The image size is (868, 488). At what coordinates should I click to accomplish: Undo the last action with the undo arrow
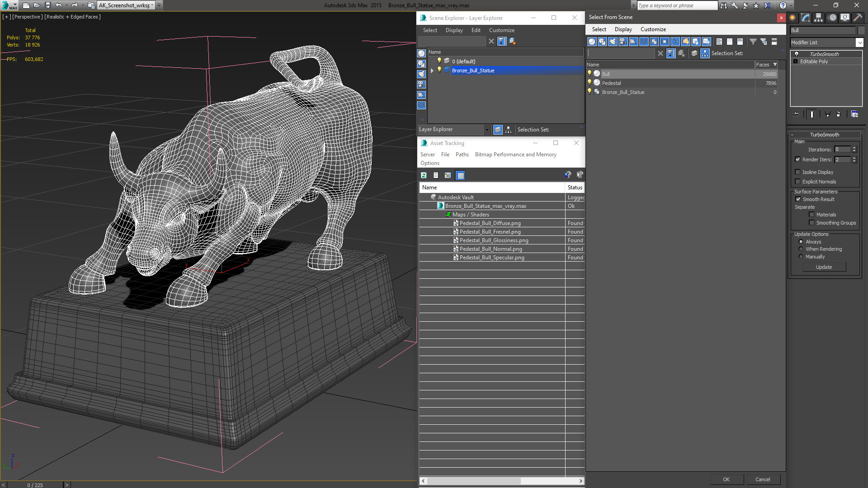pyautogui.click(x=58, y=5)
